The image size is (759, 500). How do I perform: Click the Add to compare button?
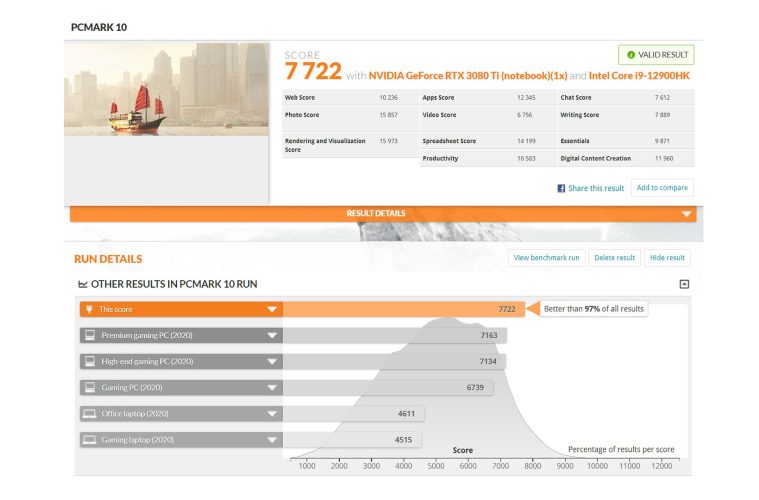tap(662, 188)
